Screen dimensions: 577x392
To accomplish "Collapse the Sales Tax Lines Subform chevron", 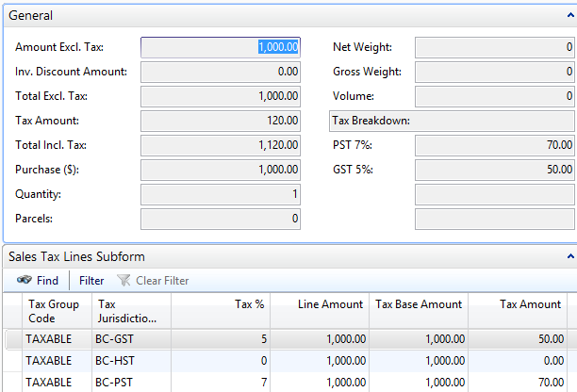I will [570, 256].
